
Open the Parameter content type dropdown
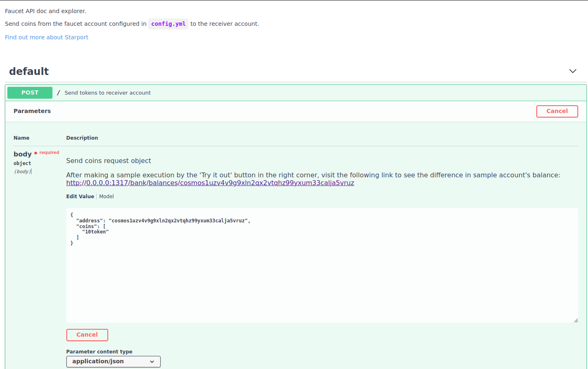(x=114, y=362)
